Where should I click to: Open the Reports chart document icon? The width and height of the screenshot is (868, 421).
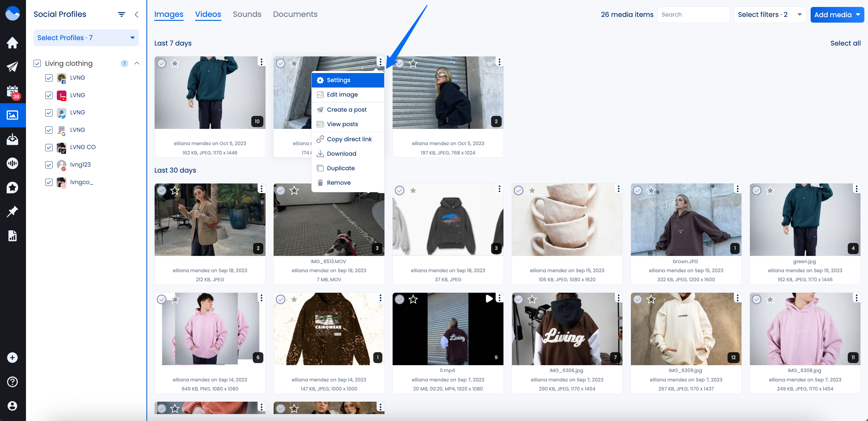[12, 236]
